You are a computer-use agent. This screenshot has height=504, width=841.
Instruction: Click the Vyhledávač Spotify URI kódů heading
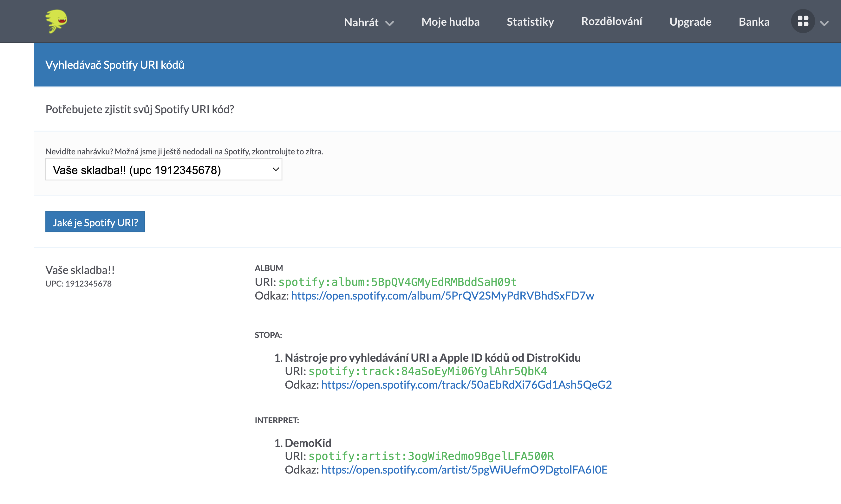(115, 65)
